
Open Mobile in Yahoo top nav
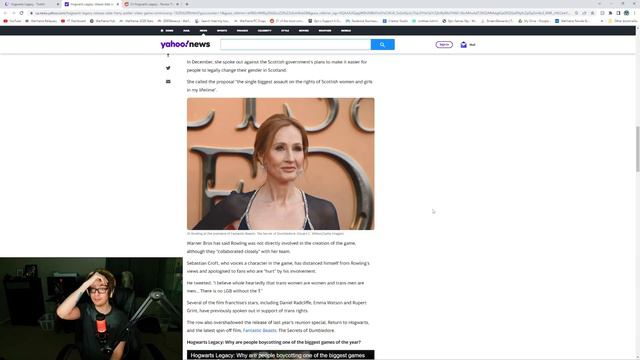click(x=346, y=31)
